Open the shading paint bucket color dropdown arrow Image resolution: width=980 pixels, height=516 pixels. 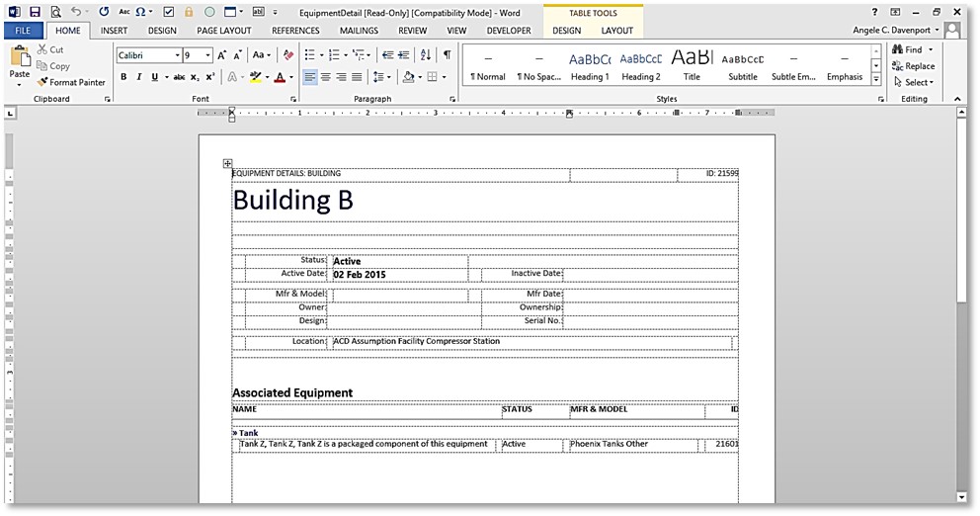(x=420, y=77)
